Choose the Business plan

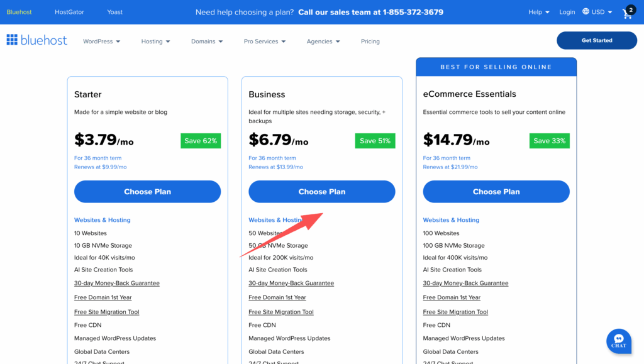(x=321, y=192)
